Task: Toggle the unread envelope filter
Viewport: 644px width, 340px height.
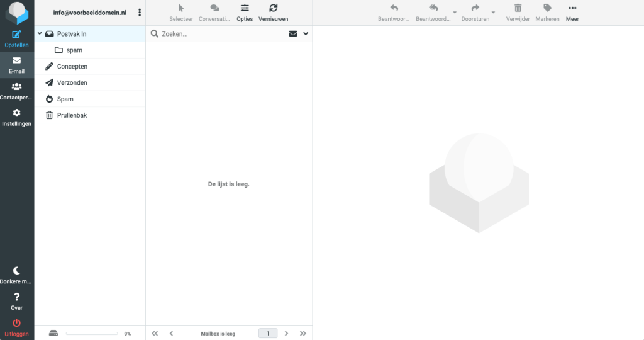Action: (293, 34)
